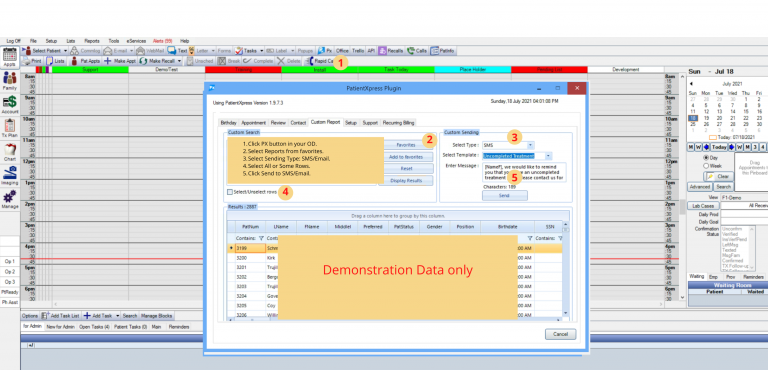Open the Reports menu

point(92,41)
